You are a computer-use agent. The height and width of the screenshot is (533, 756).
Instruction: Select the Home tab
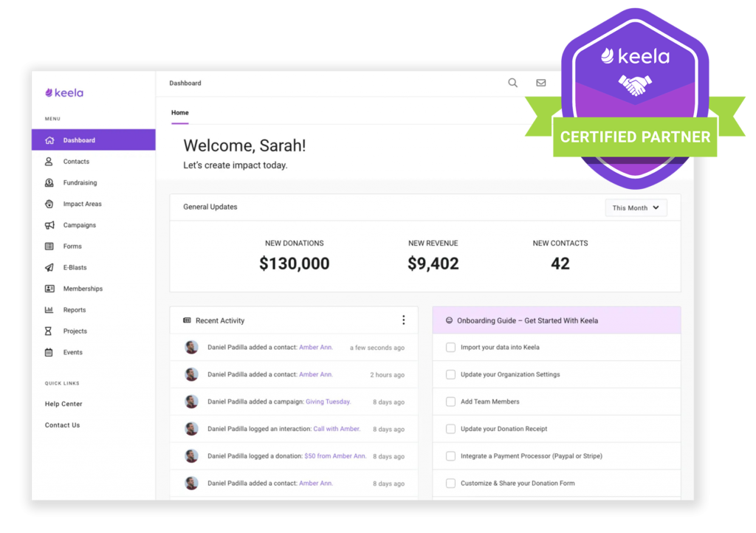point(180,113)
